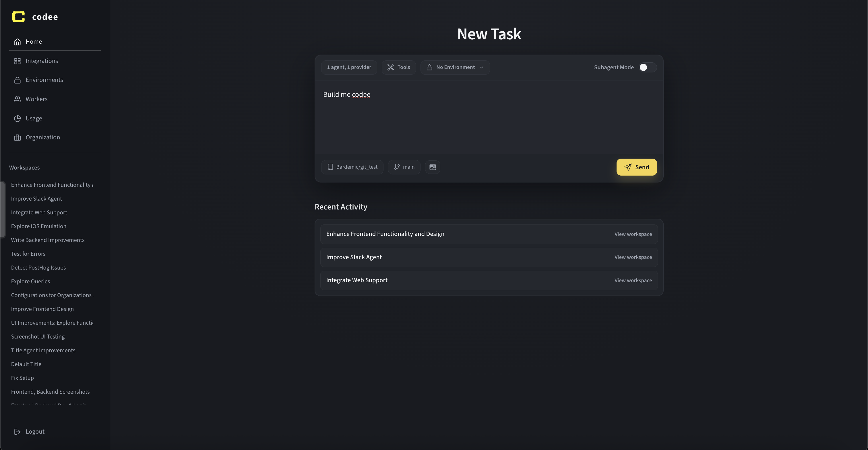Click Logout at the bottom
Image resolution: width=868 pixels, height=450 pixels.
(x=35, y=431)
